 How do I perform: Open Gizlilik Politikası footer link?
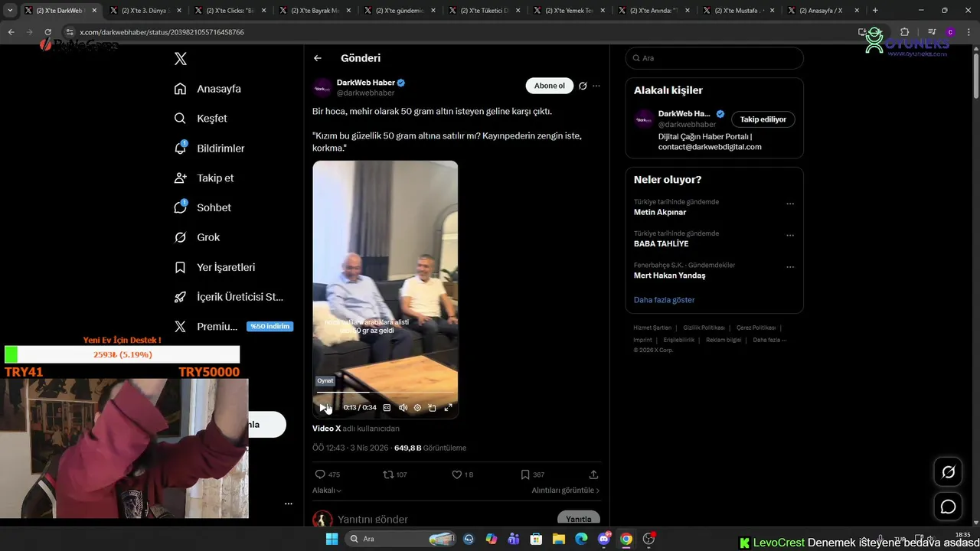[704, 328]
